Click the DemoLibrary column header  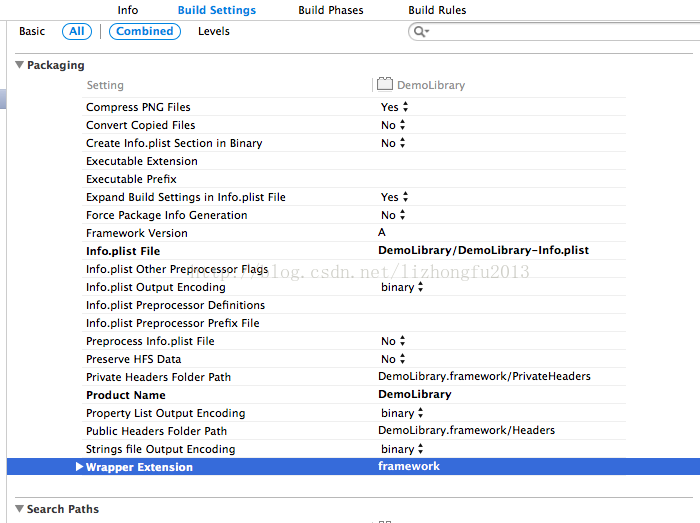click(431, 85)
